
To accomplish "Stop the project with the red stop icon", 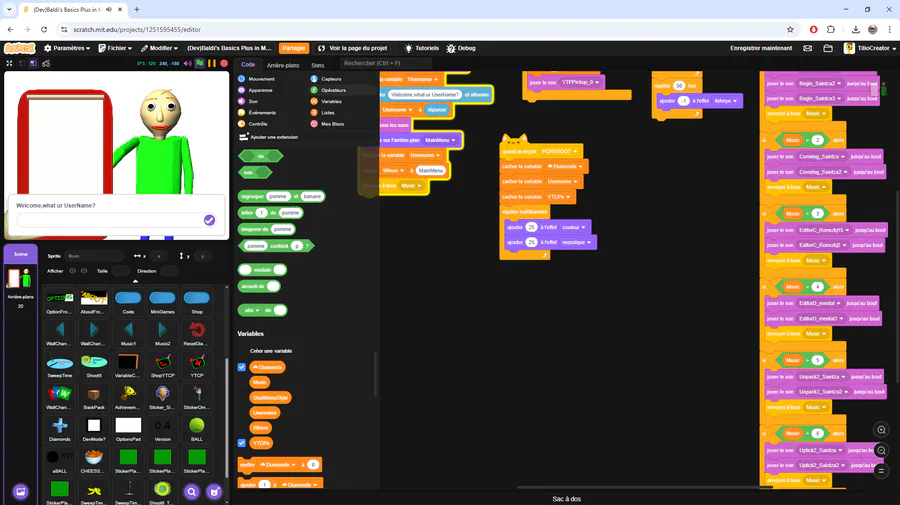I will point(224,63).
